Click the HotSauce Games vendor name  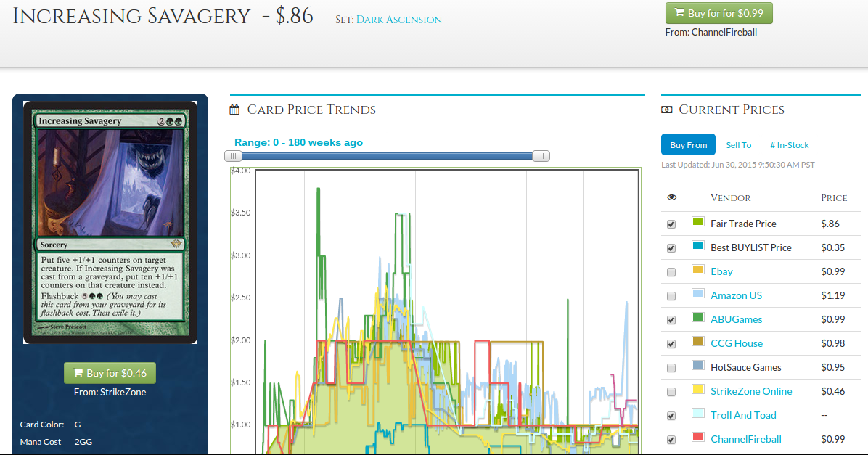pos(745,367)
